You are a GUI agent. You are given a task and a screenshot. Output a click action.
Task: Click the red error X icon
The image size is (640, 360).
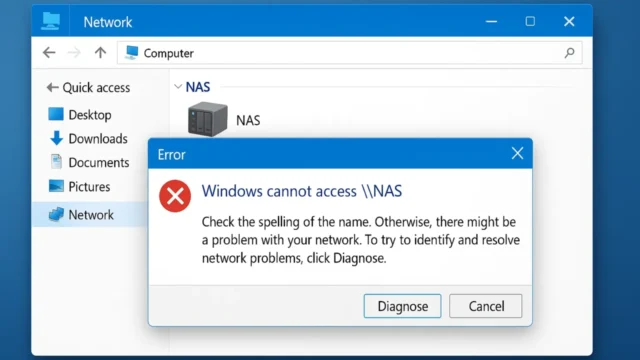pos(175,196)
